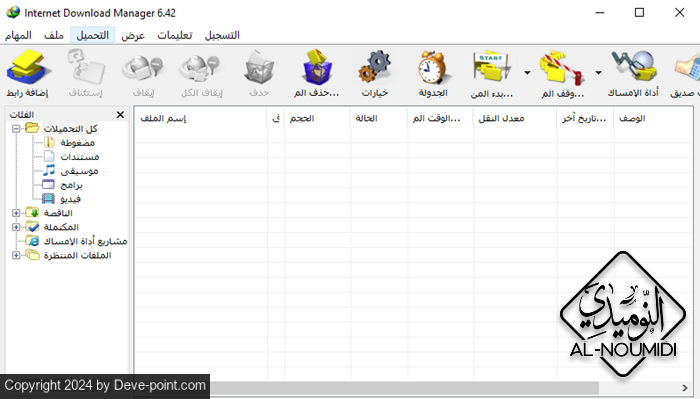Open the Grabber tool (أداة الإمساك) icon
The image size is (700, 399).
point(633,74)
